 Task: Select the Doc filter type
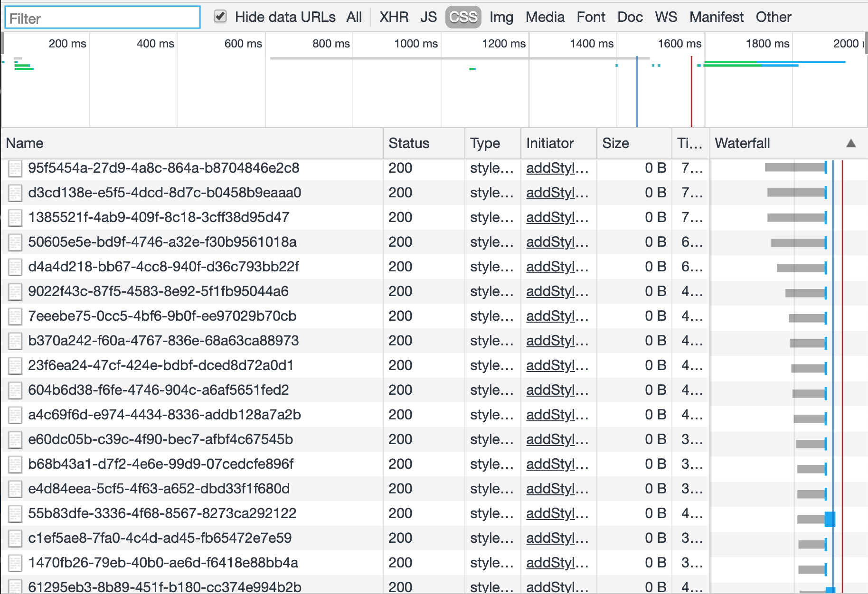[630, 17]
